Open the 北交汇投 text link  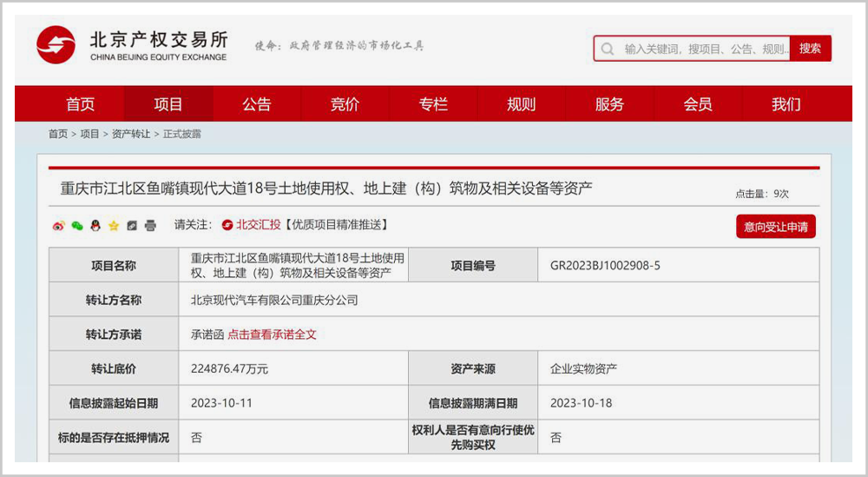point(259,225)
